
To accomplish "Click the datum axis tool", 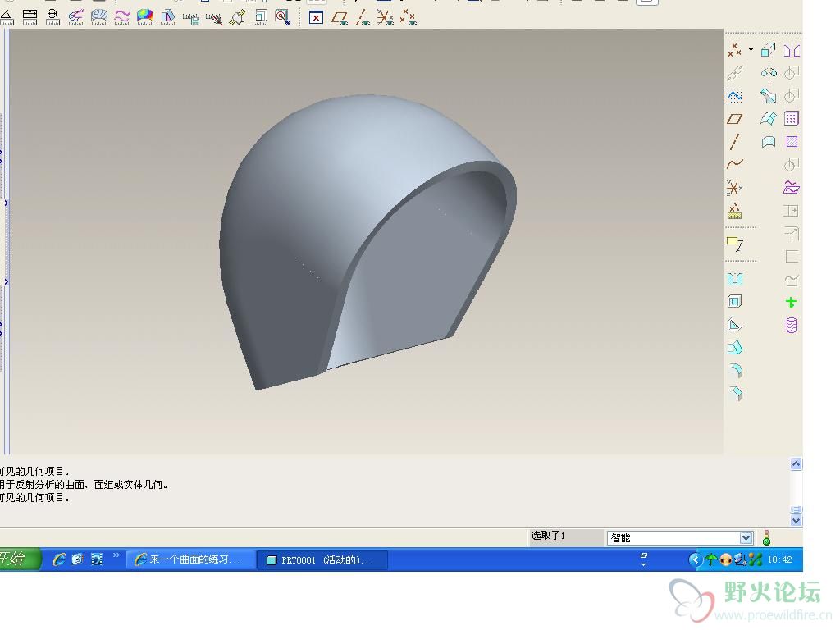I will [735, 142].
